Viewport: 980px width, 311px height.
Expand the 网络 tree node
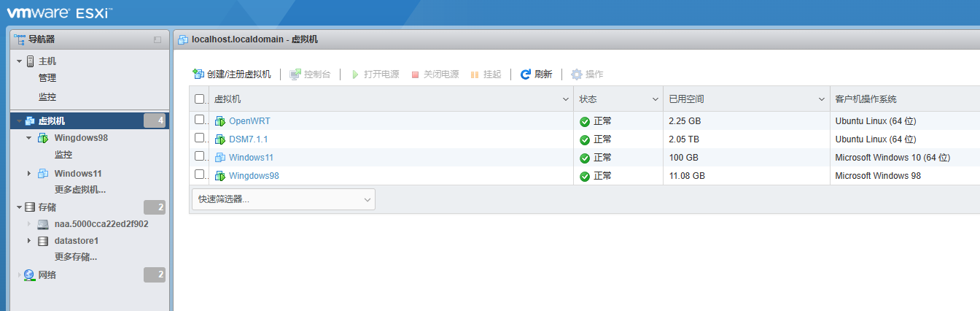click(x=20, y=275)
